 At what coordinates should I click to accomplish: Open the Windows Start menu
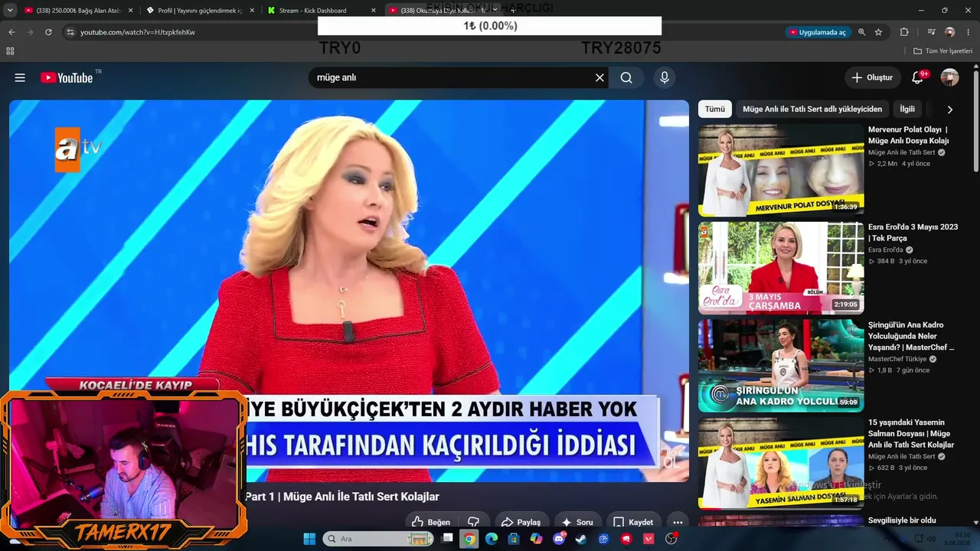309,539
